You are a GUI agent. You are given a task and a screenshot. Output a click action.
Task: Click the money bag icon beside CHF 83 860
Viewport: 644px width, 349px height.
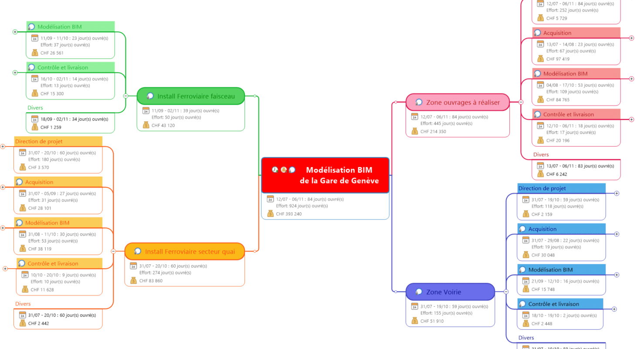[x=134, y=281]
